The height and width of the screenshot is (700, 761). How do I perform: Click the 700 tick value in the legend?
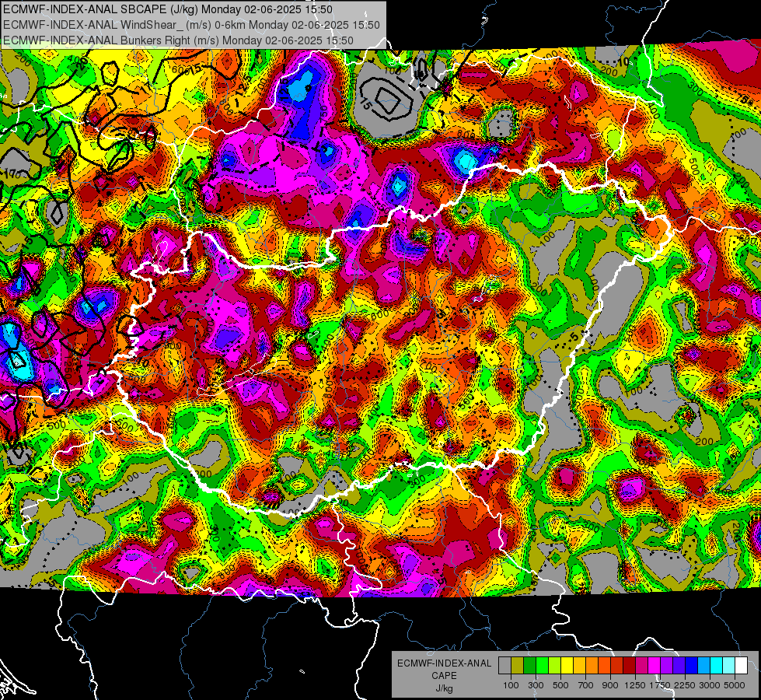[586, 685]
